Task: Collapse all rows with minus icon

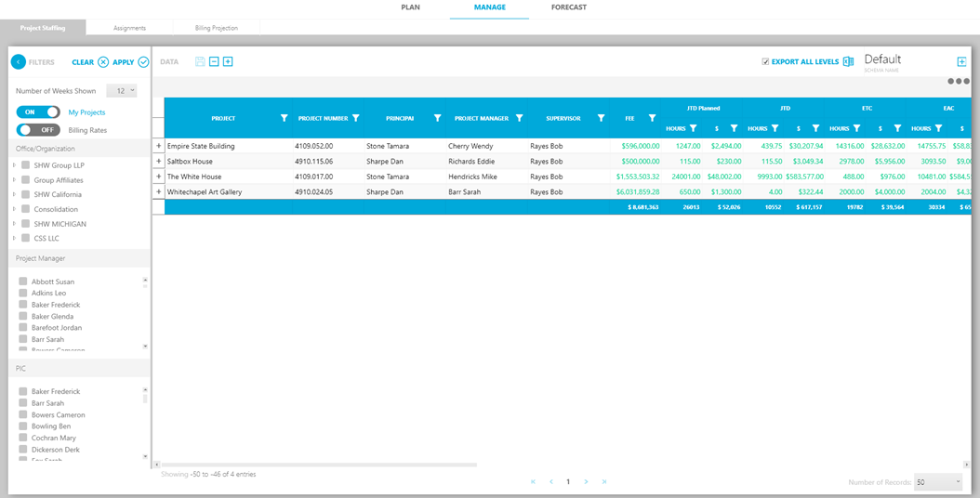Action: tap(214, 62)
